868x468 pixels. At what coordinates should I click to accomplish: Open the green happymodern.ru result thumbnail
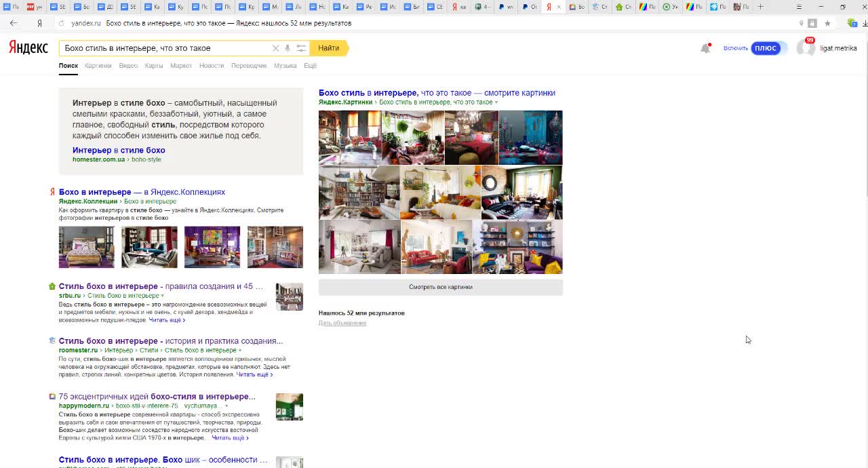pos(290,407)
